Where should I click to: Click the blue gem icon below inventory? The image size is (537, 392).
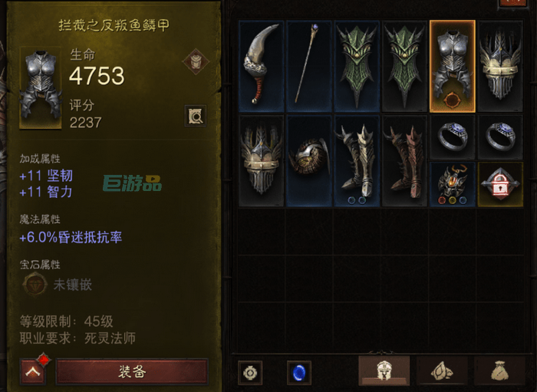point(299,373)
